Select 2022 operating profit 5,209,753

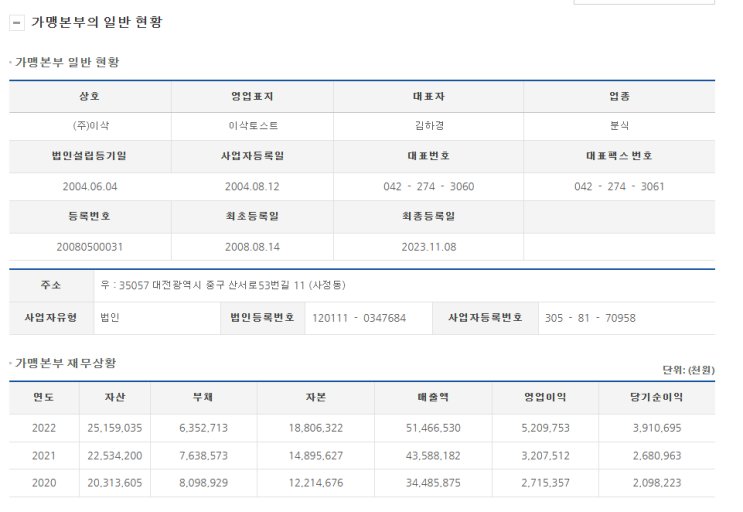(x=545, y=428)
